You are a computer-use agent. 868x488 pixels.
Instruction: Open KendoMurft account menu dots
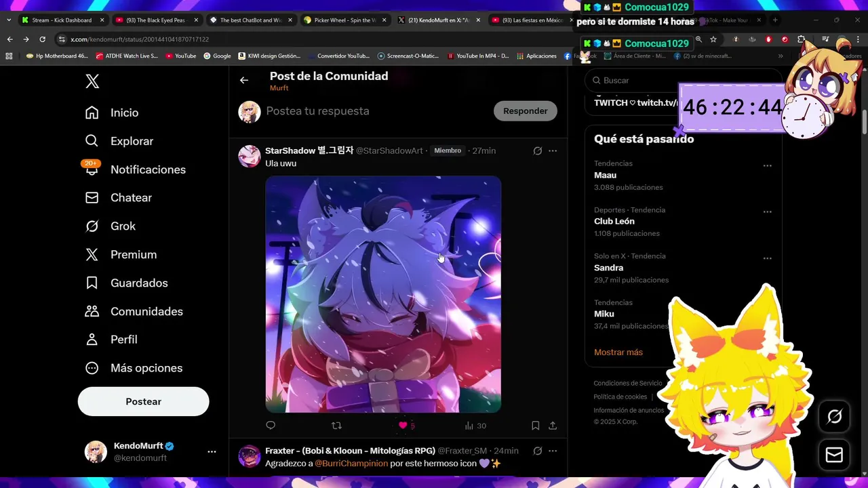point(212,451)
